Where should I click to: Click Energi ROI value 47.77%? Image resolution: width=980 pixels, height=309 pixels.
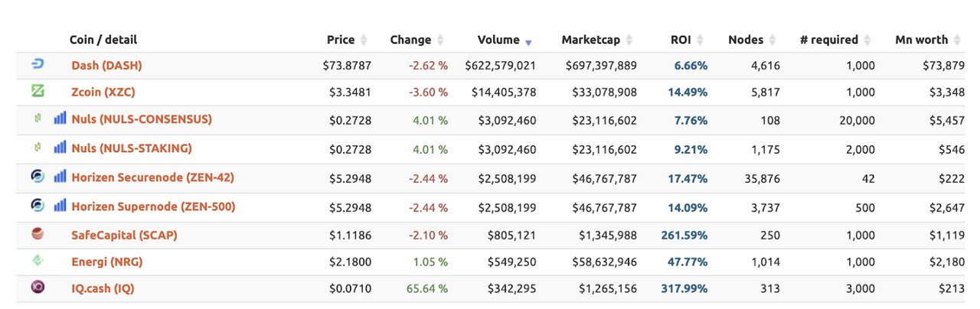click(688, 262)
